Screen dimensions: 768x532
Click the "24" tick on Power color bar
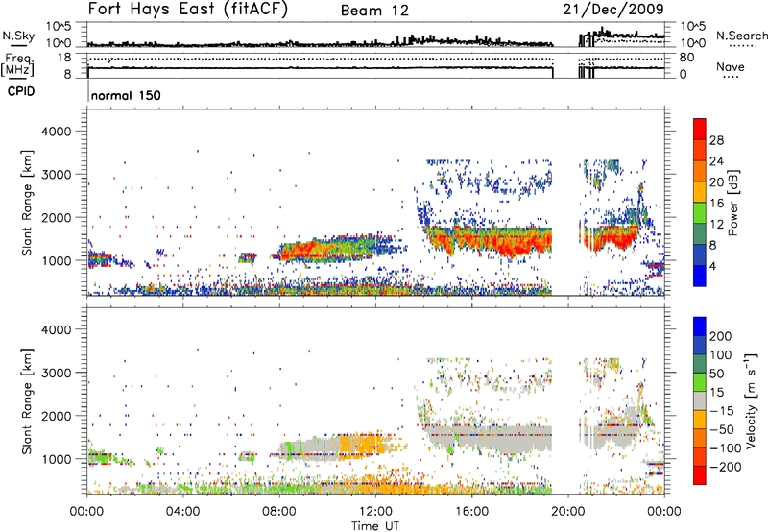[x=716, y=161]
